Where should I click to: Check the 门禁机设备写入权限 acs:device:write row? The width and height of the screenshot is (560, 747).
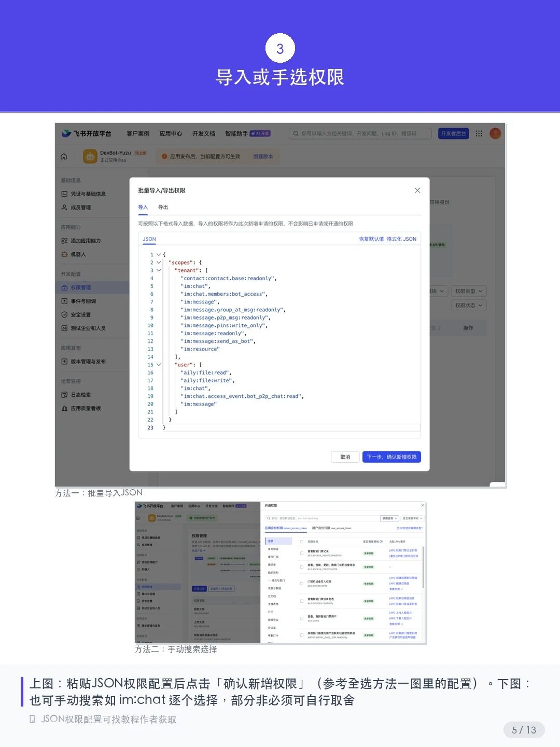click(x=302, y=584)
